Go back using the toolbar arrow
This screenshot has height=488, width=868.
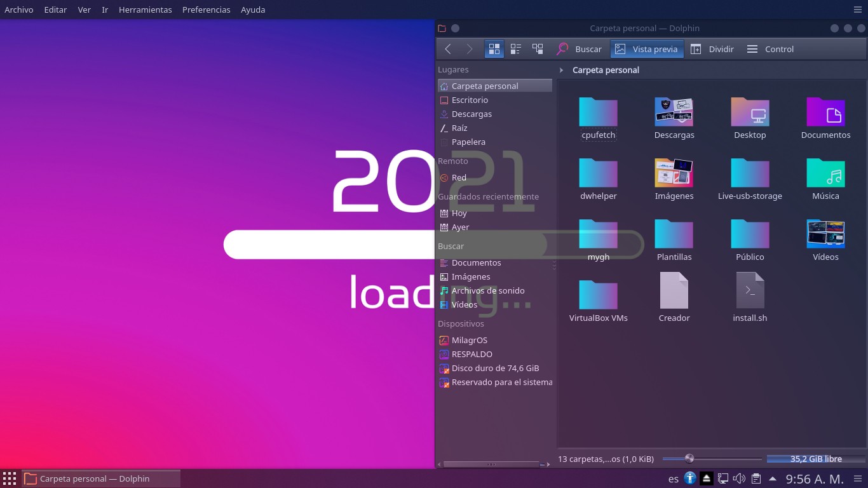pos(448,49)
